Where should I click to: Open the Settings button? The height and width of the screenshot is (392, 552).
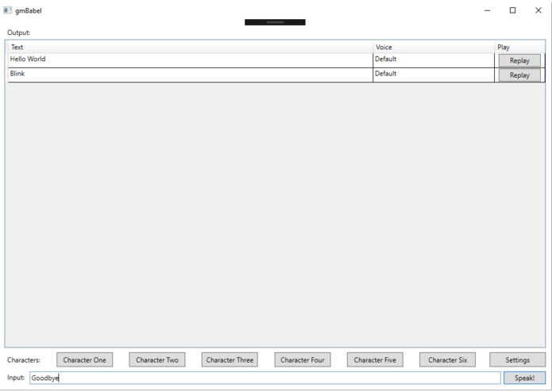click(518, 359)
